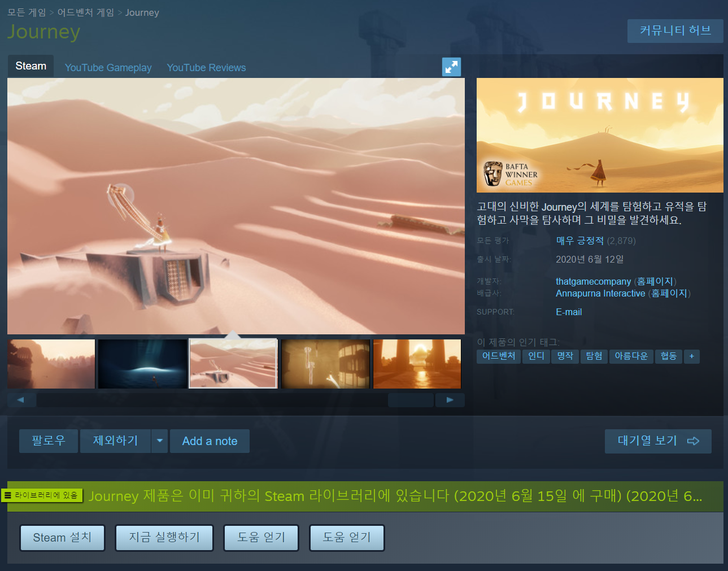Click Add a note button

point(210,441)
